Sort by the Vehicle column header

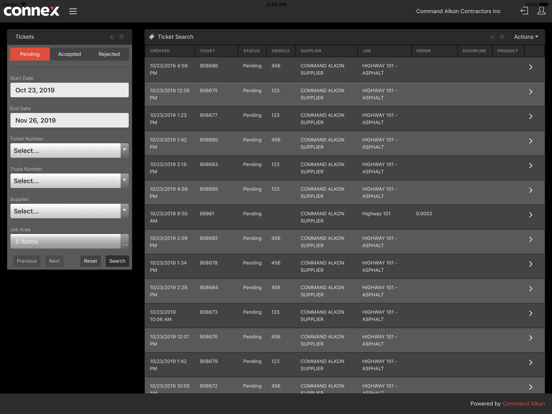281,51
